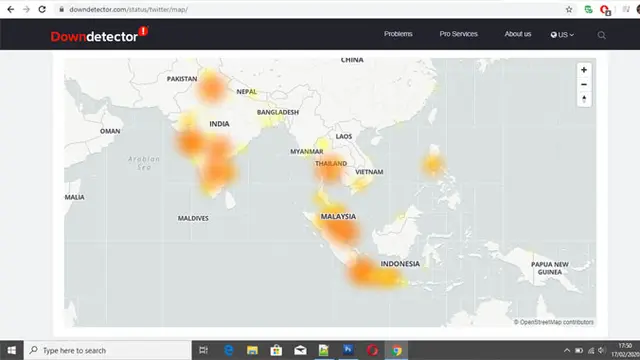
Task: Open the red extension icon with badge
Action: (605, 10)
